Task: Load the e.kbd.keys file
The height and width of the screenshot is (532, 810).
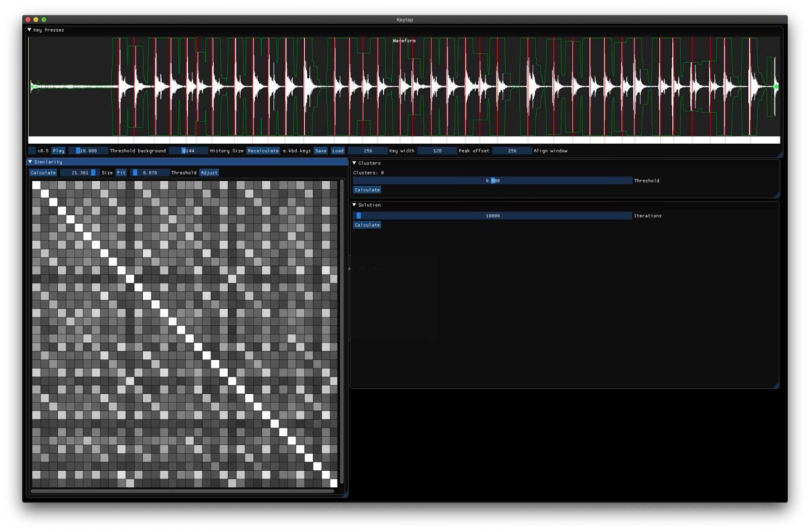Action: [x=337, y=150]
